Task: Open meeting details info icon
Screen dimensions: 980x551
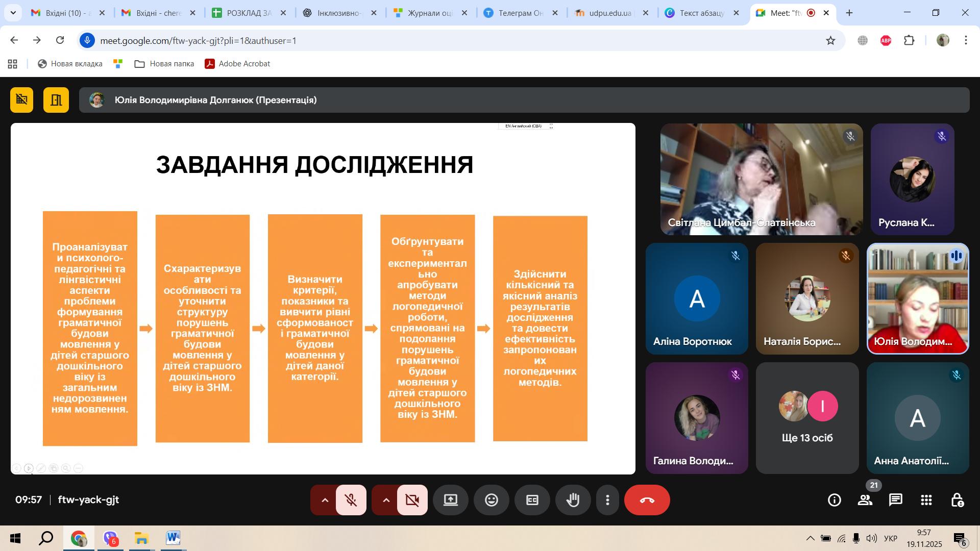Action: pos(835,500)
